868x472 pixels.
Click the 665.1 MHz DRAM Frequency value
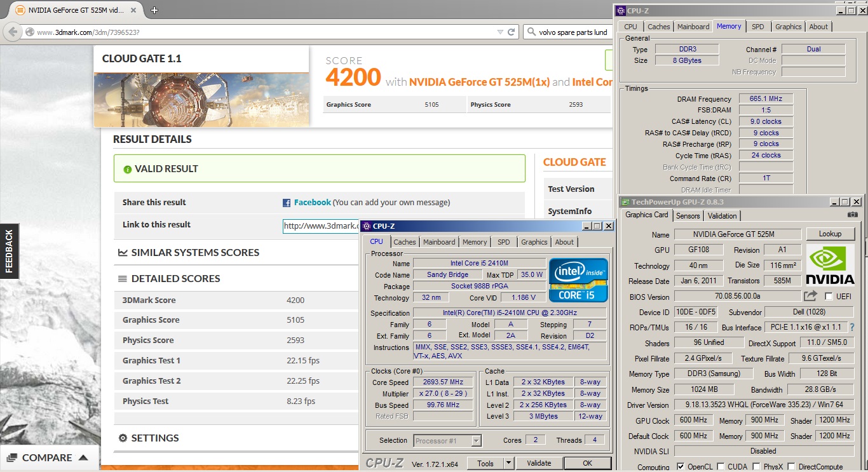766,98
